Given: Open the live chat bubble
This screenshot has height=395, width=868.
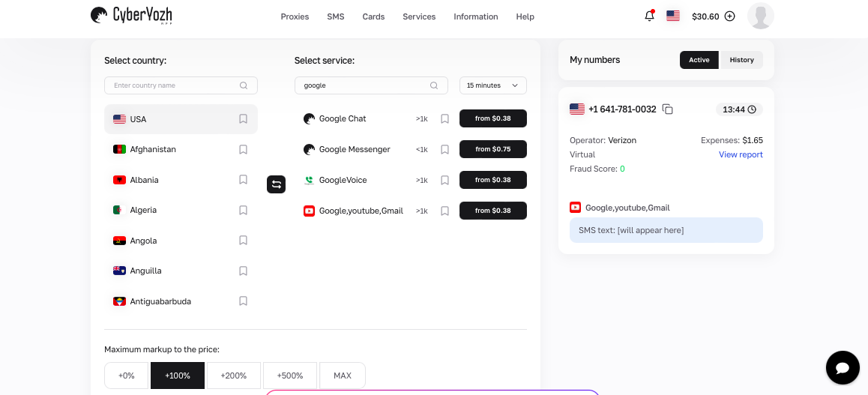Looking at the screenshot, I should (843, 368).
